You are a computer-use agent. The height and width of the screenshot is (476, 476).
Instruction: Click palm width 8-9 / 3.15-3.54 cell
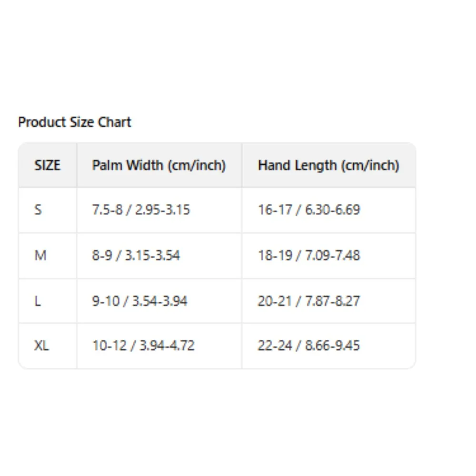click(x=136, y=256)
